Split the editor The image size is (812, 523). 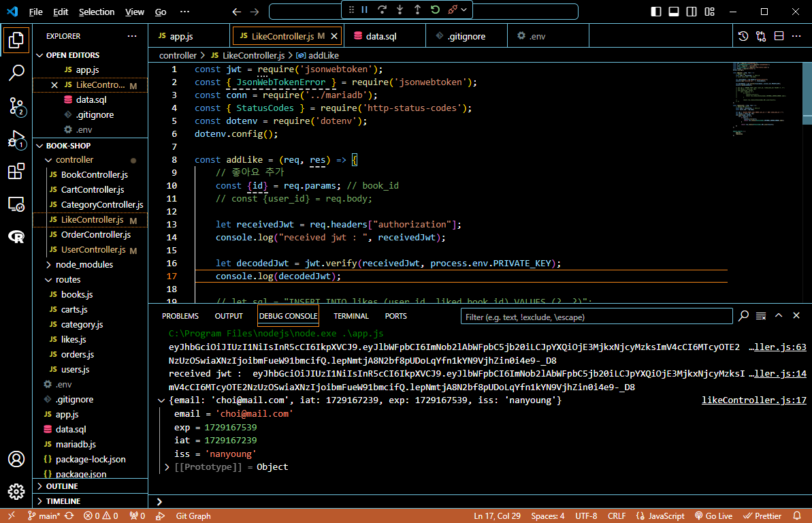(x=779, y=36)
